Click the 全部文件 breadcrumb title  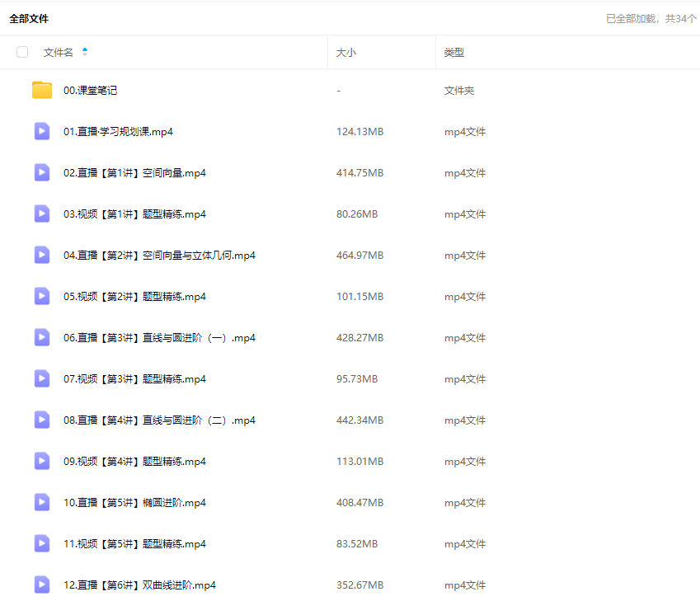tap(29, 19)
